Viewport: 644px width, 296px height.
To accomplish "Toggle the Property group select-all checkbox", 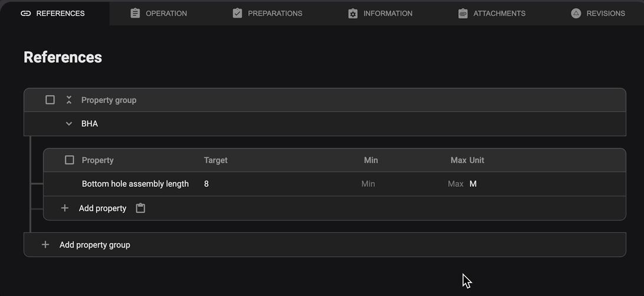I will pyautogui.click(x=50, y=100).
